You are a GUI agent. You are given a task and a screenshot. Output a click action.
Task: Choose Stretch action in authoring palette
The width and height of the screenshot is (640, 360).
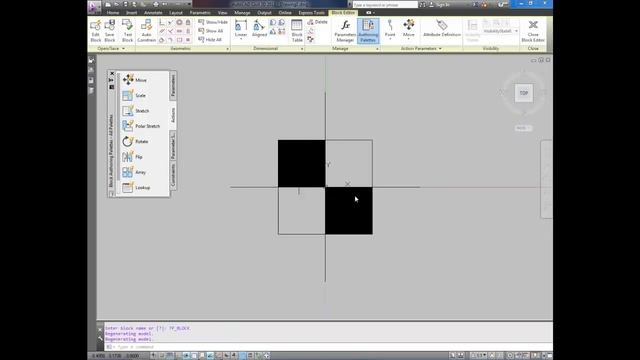(136, 111)
